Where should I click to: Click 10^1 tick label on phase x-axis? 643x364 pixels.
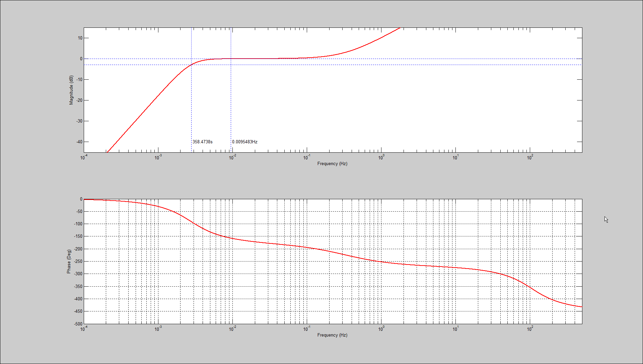(x=455, y=329)
